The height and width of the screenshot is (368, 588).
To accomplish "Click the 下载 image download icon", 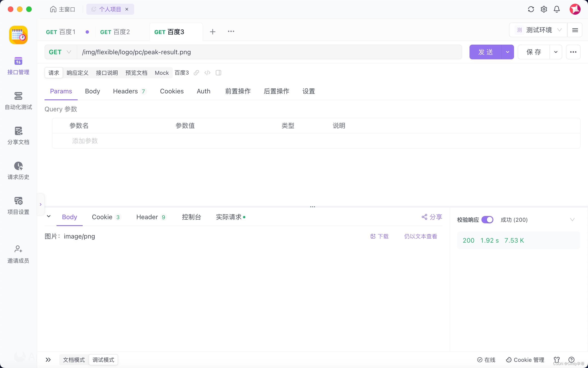I will (379, 236).
